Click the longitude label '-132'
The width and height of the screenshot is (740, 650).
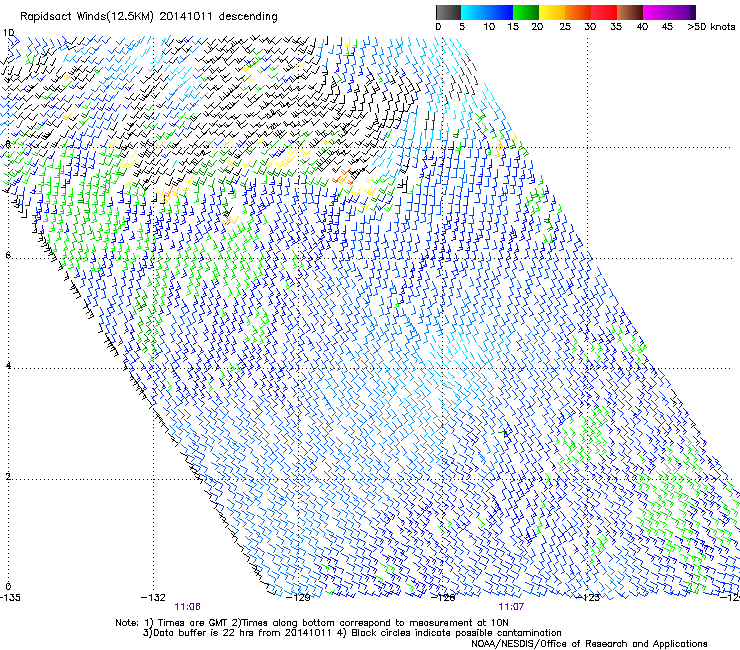153,597
